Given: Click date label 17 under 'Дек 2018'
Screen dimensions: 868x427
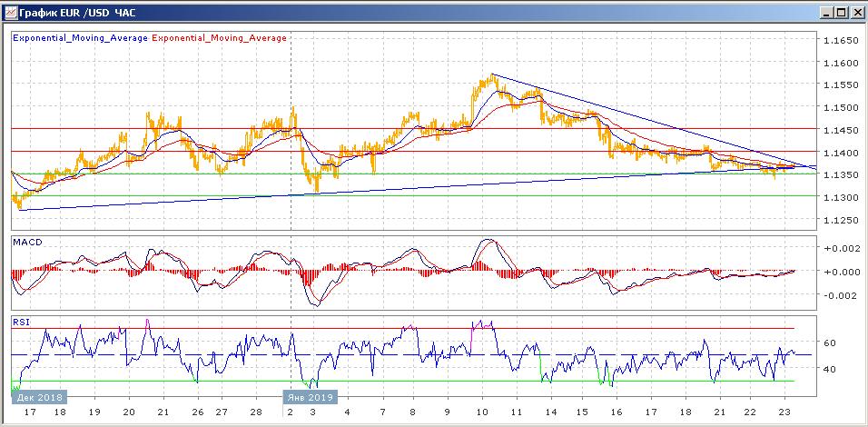Looking at the screenshot, I should [x=30, y=412].
